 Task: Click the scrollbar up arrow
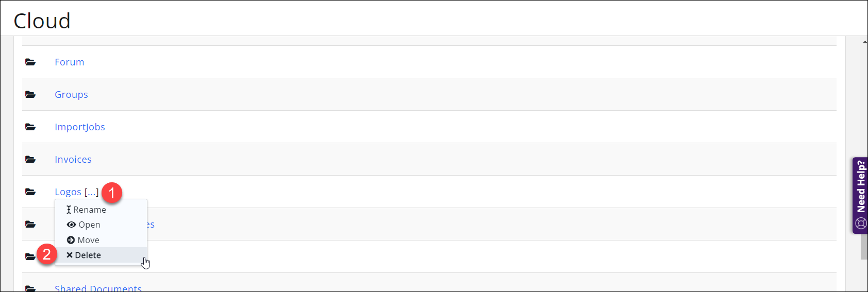[x=864, y=42]
